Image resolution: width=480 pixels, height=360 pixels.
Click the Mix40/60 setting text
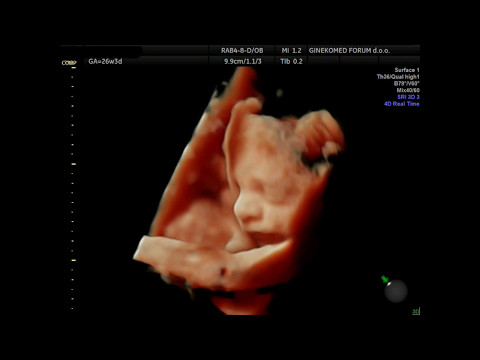[x=408, y=90]
